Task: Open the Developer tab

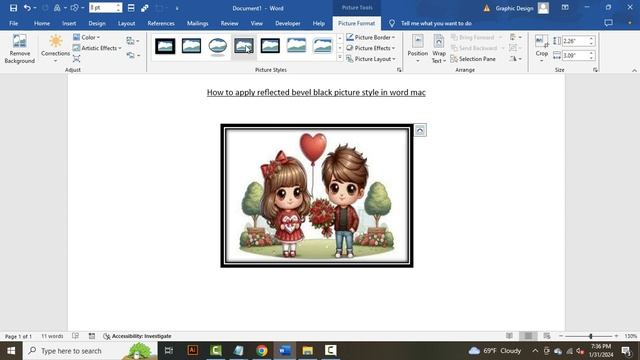Action: point(288,23)
